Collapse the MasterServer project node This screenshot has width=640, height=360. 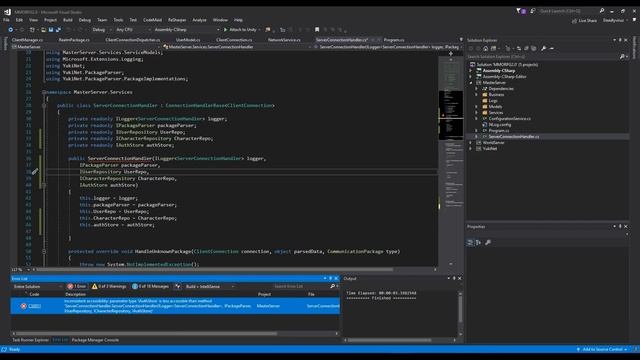471,82
